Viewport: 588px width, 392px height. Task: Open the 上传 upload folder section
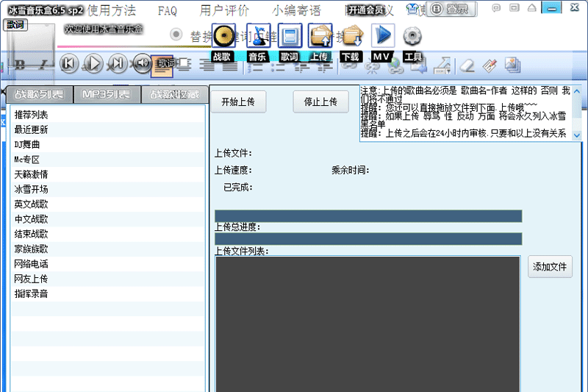point(320,36)
